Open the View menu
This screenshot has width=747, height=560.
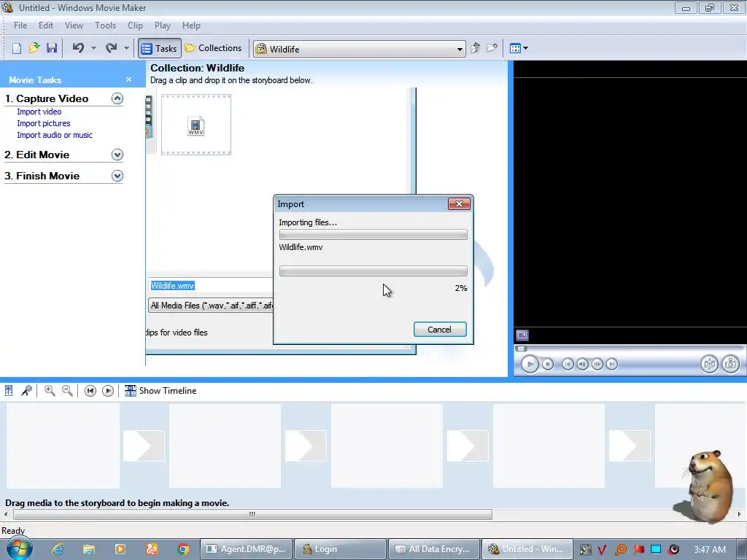[74, 26]
